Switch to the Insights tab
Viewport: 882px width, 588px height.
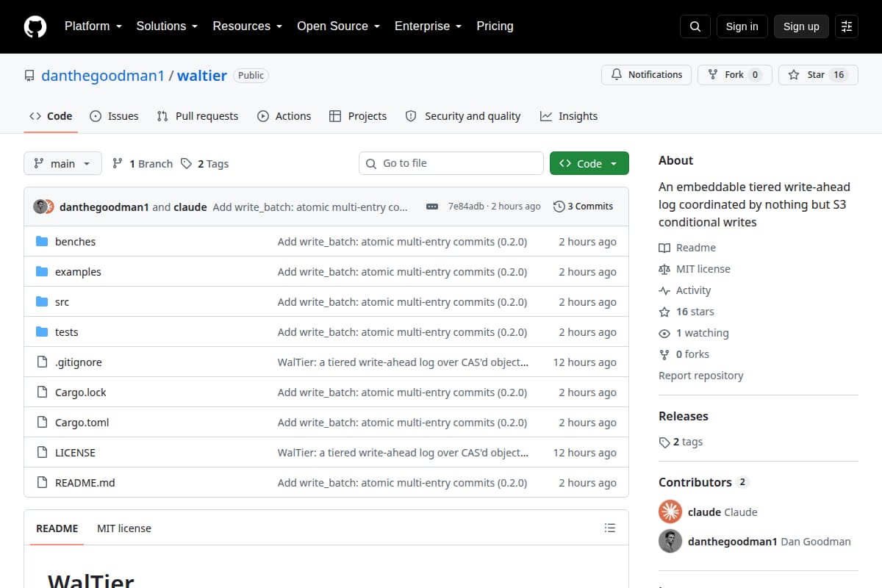coord(569,116)
